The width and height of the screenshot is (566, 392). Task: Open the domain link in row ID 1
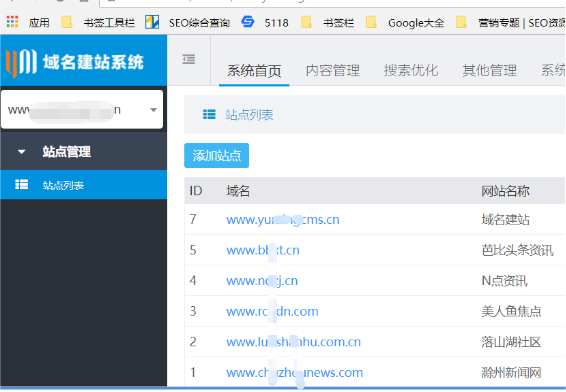coord(295,373)
